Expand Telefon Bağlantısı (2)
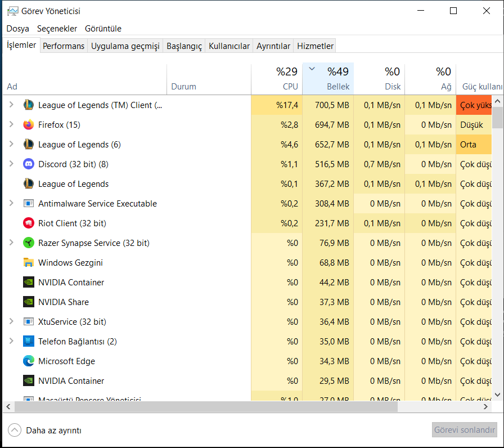 tap(11, 341)
